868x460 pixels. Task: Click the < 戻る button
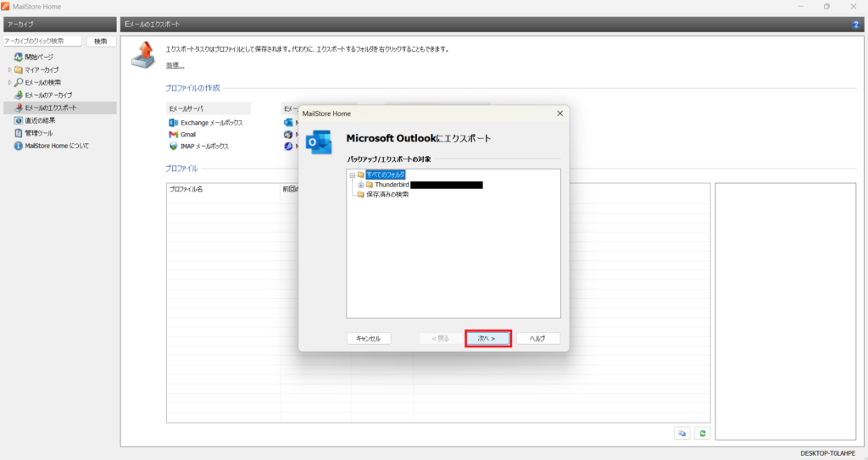441,338
